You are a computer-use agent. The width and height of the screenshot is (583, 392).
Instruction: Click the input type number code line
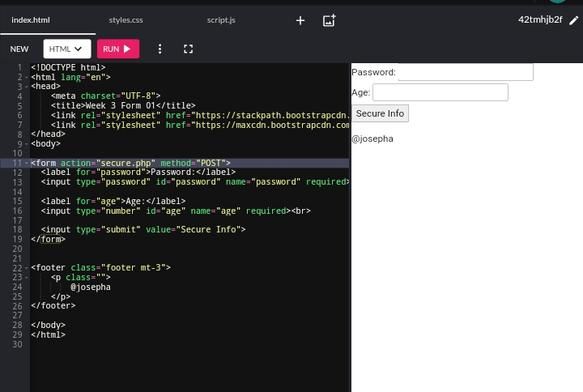176,211
